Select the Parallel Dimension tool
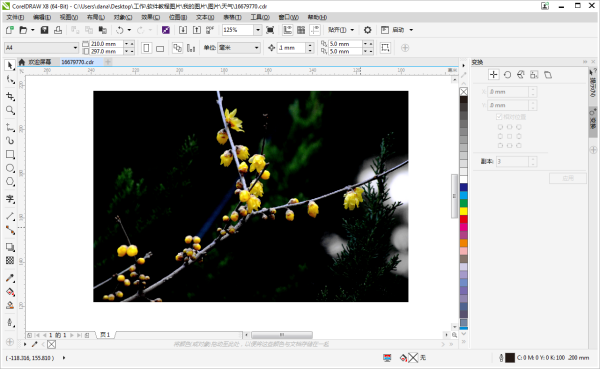Screen dimensions: 600x369 tap(10, 216)
